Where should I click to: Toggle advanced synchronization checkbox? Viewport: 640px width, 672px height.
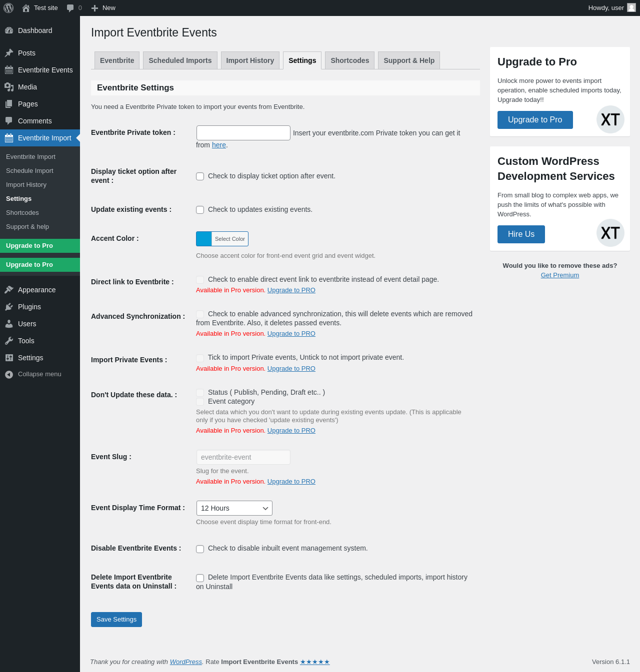point(200,314)
